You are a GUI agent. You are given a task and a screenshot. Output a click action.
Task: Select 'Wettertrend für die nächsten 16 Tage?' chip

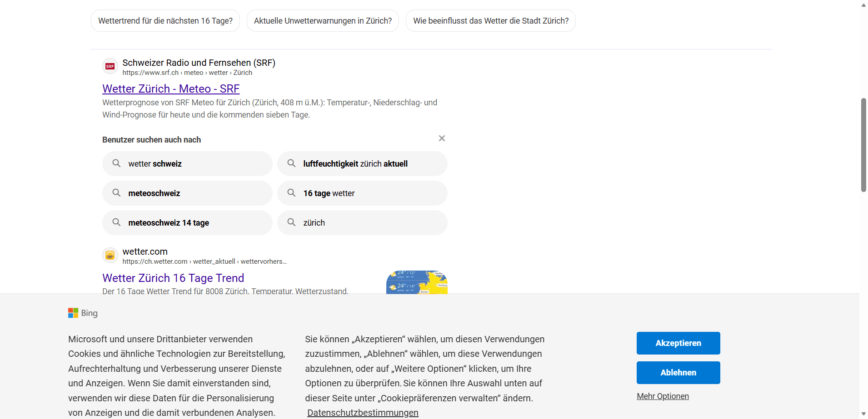point(165,21)
